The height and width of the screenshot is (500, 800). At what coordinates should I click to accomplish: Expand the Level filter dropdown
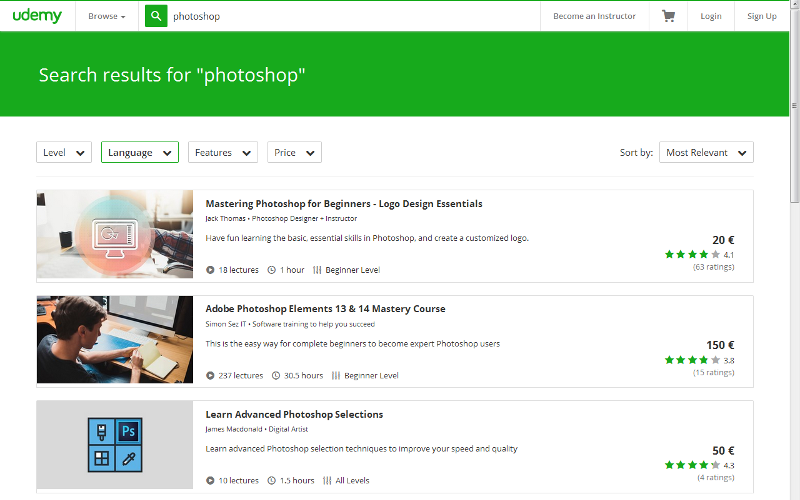click(64, 152)
